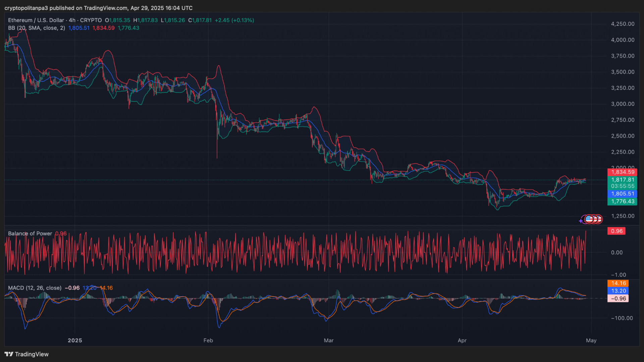Image resolution: width=644 pixels, height=362 pixels.
Task: Click the 4,000.00 price axis label
Action: [623, 40]
